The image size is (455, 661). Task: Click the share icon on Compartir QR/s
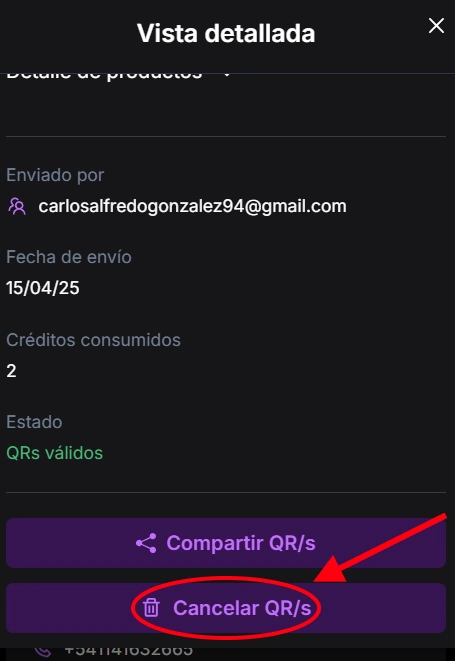[x=146, y=543]
